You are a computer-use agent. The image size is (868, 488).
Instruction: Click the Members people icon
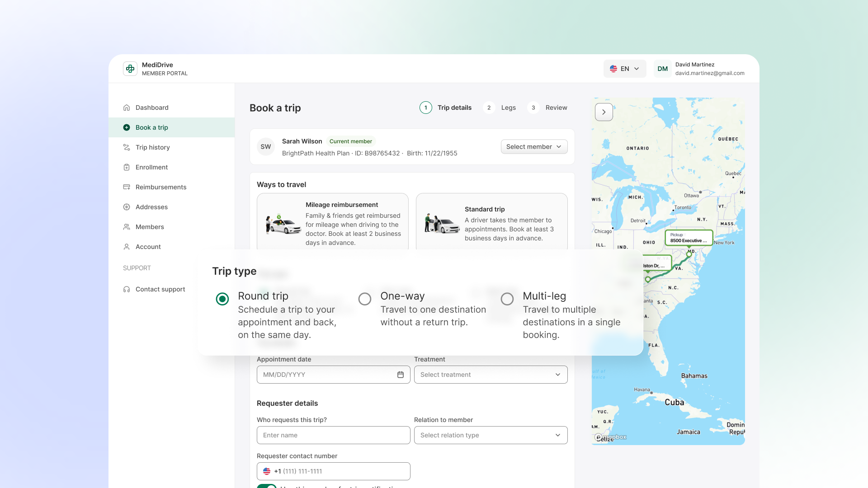pos(127,227)
